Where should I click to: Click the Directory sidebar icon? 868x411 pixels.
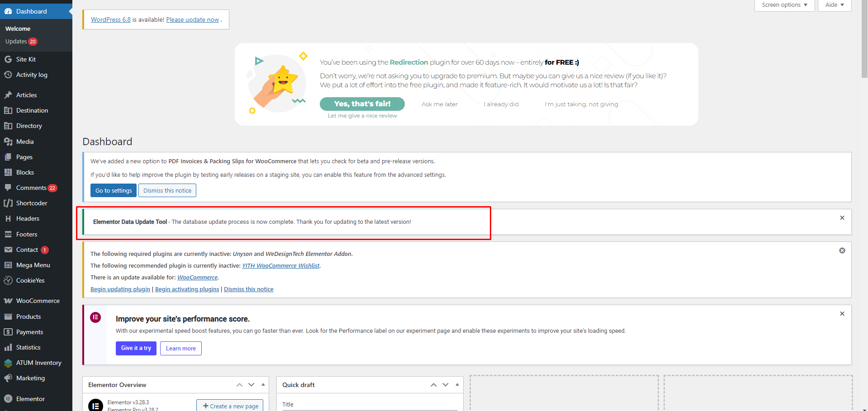[8, 126]
